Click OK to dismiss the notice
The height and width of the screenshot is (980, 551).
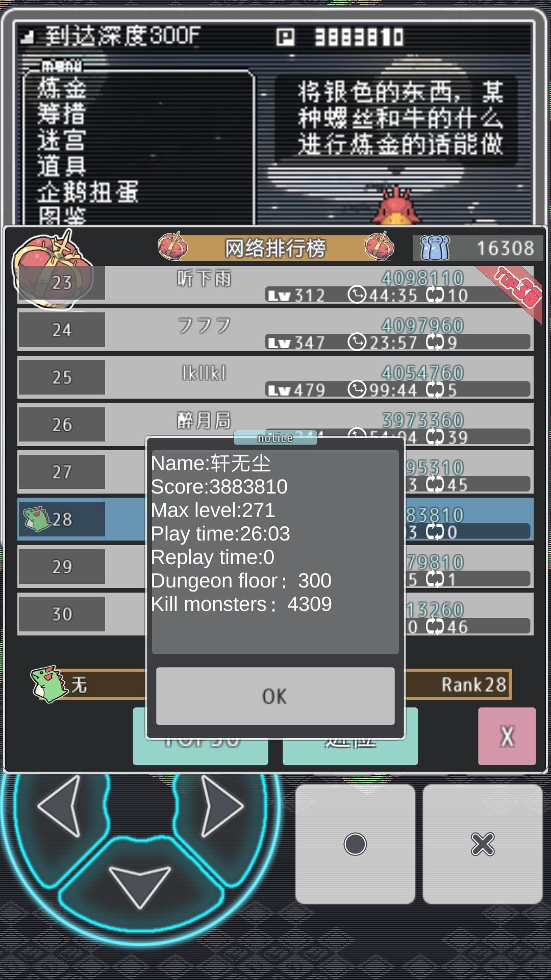[275, 696]
